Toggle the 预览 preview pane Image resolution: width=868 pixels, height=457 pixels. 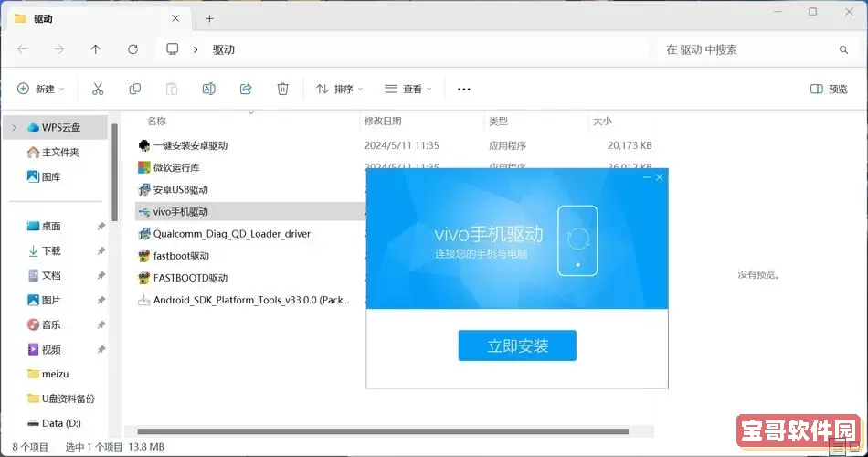829,89
